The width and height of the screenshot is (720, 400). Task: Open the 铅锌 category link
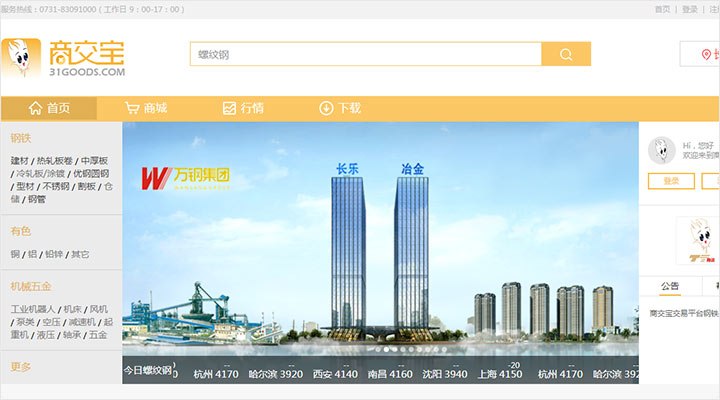click(x=54, y=254)
